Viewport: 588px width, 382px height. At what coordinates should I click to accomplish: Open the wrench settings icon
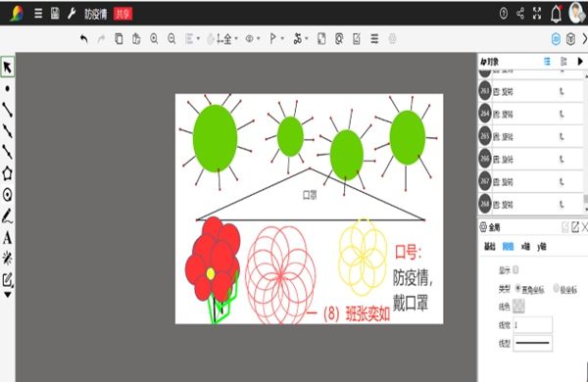72,14
